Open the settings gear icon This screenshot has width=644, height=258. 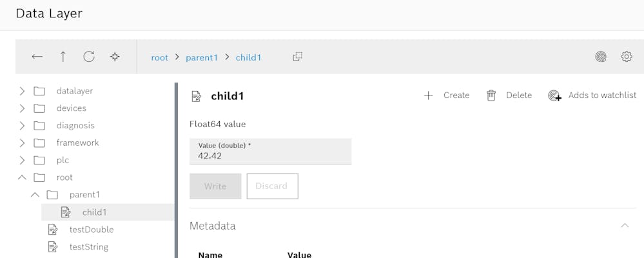(x=627, y=57)
